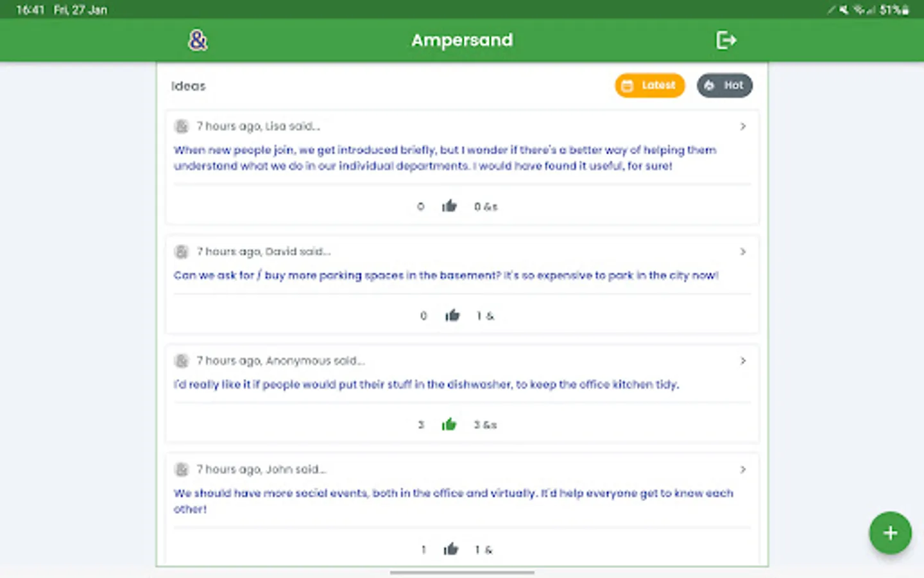Open the '3 &s' comments on dishwasher idea

485,425
